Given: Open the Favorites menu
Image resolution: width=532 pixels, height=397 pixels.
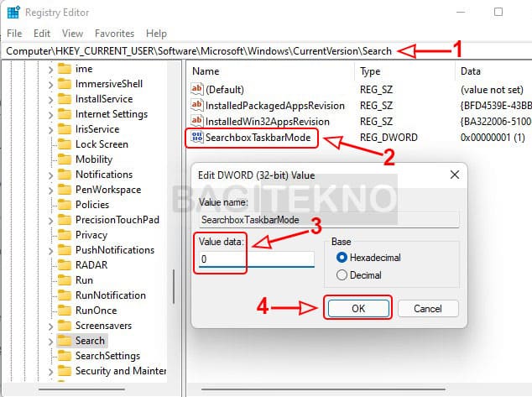Looking at the screenshot, I should pos(115,34).
